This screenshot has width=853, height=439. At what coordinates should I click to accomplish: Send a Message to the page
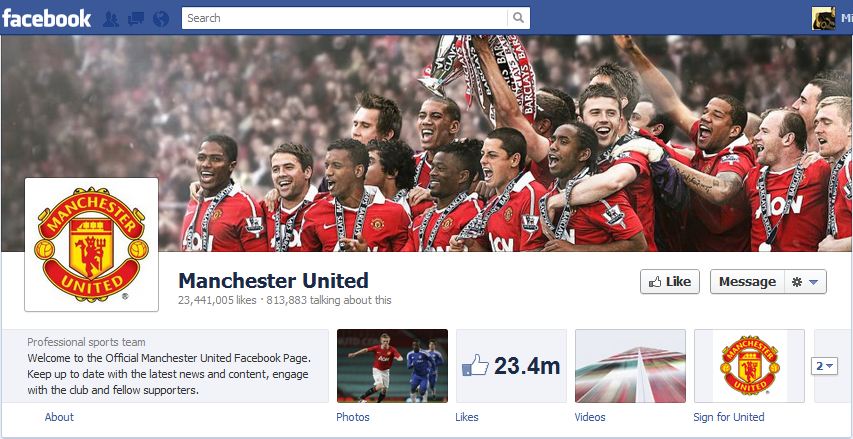tap(747, 282)
